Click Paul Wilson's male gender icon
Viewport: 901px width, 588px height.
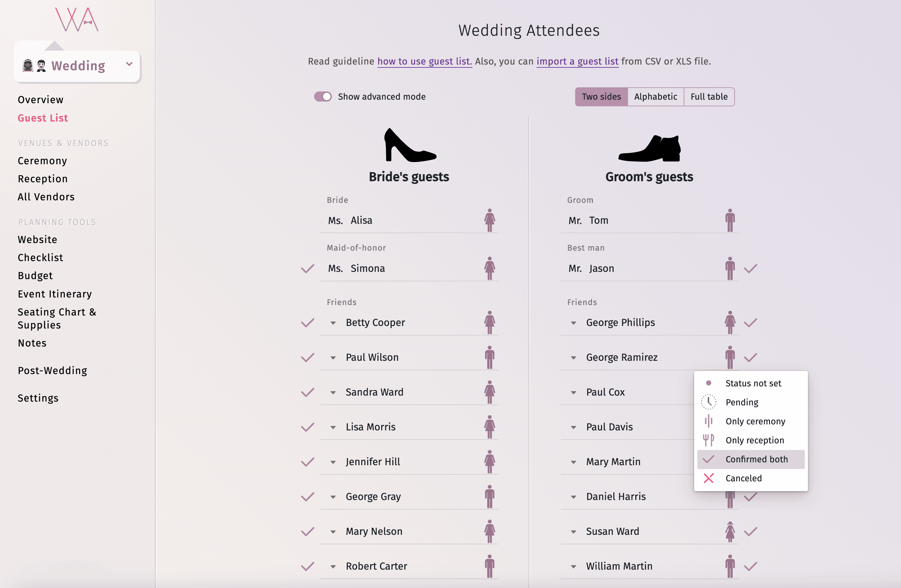pyautogui.click(x=489, y=357)
